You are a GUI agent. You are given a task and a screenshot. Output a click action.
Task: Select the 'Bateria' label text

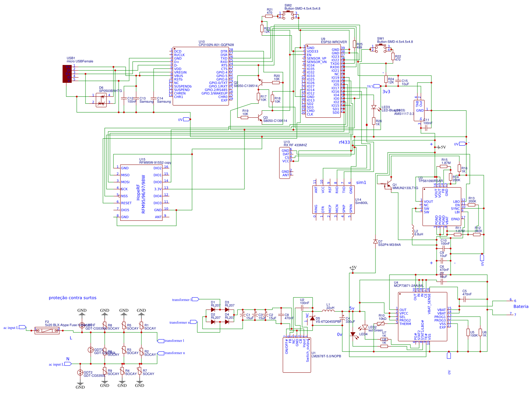point(521,306)
